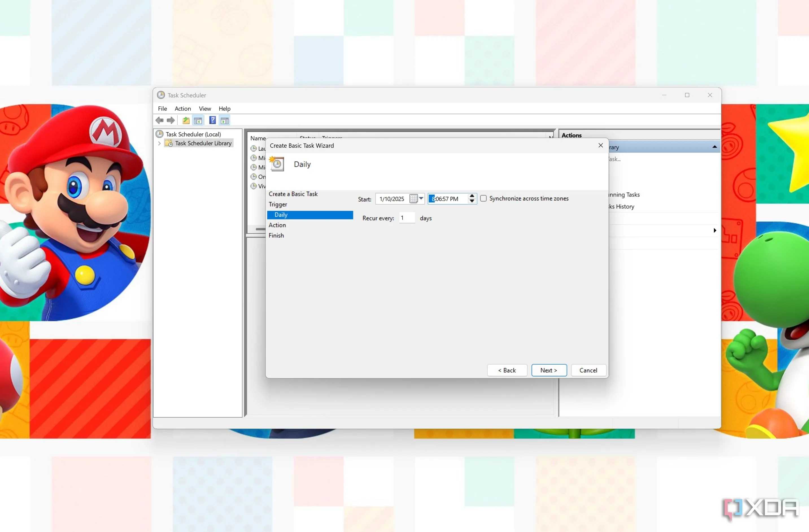Decrease start time with the down spinner arrow
809x532 pixels.
(x=472, y=201)
